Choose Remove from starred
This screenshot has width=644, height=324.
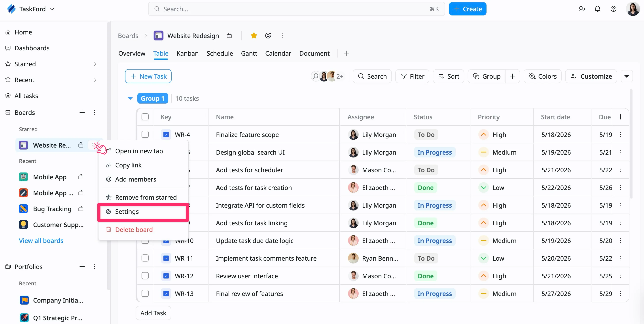(143, 197)
